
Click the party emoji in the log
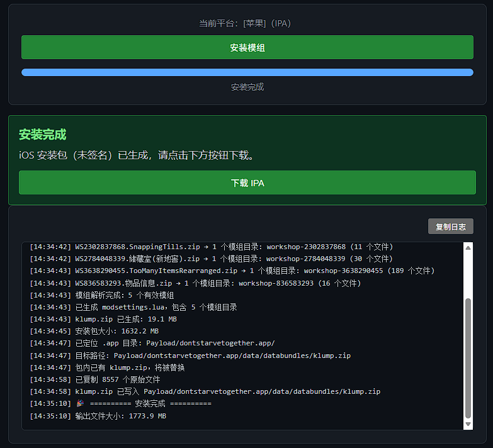[x=80, y=403]
